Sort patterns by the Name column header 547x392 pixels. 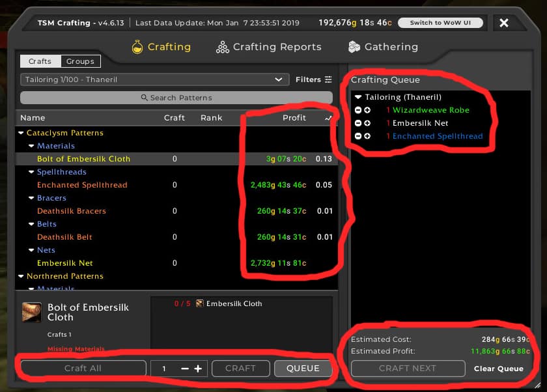click(33, 118)
